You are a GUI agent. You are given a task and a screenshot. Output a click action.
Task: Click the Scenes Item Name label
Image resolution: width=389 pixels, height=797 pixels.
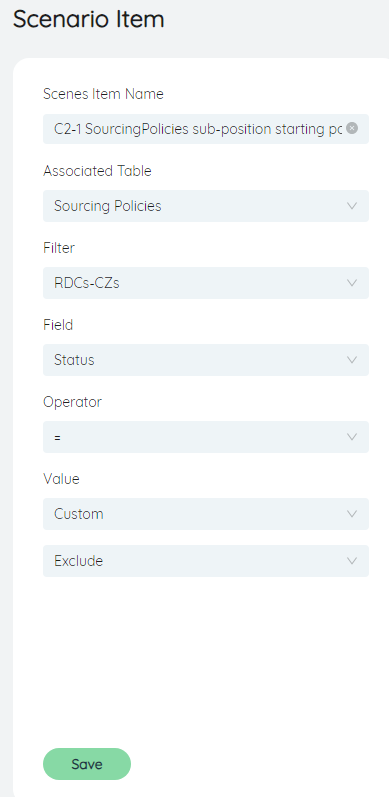point(103,94)
